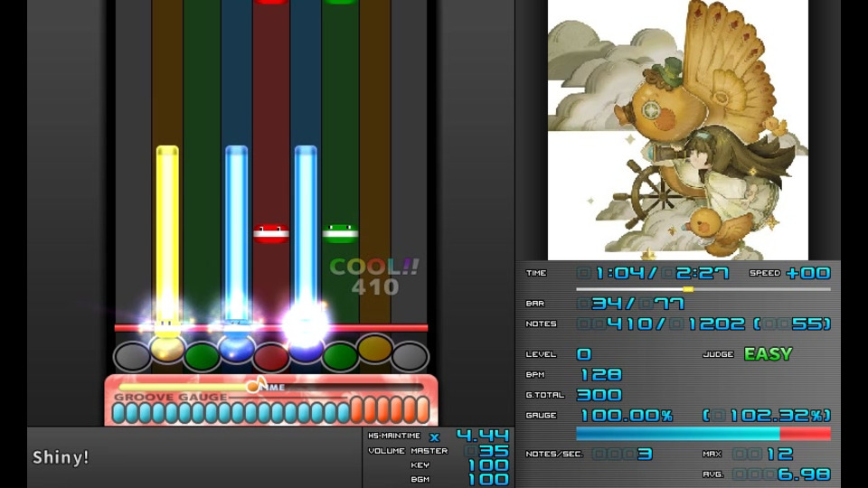Click the current BAR value 34
868x488 pixels.
click(608, 304)
